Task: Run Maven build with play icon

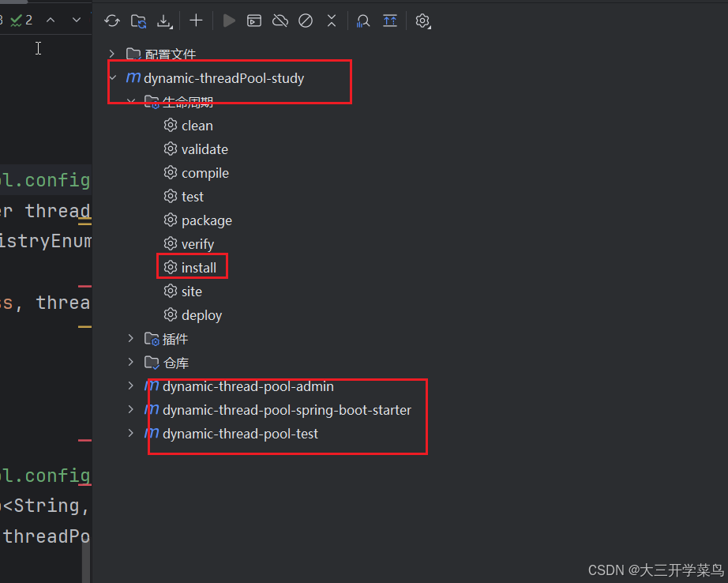Action: [x=229, y=21]
